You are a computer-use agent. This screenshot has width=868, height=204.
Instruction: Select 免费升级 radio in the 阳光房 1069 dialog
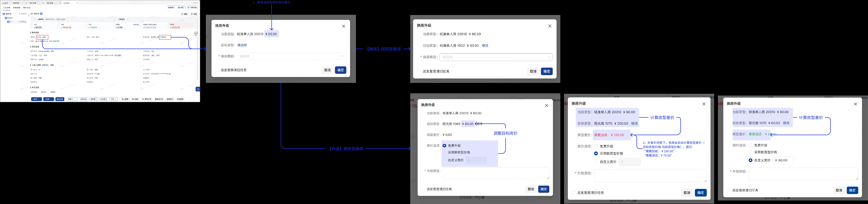[x=445, y=145]
